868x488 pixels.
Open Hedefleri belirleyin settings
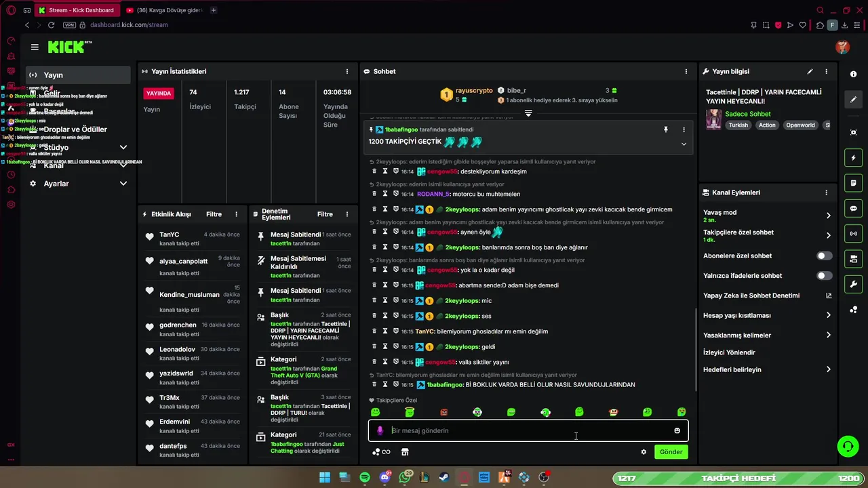click(x=768, y=369)
